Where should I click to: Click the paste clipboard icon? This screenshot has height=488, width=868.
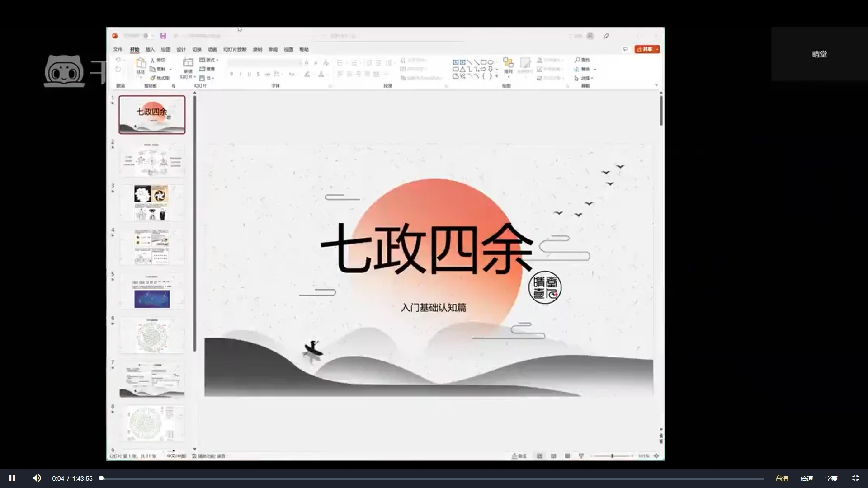pos(141,63)
